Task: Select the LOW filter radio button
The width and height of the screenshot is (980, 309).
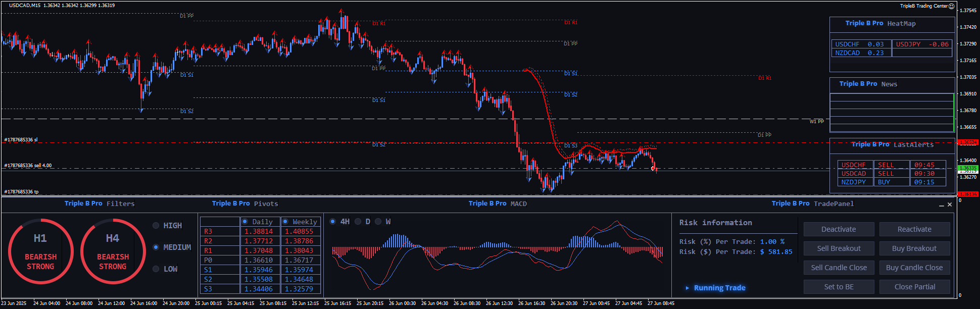Action: pos(156,269)
